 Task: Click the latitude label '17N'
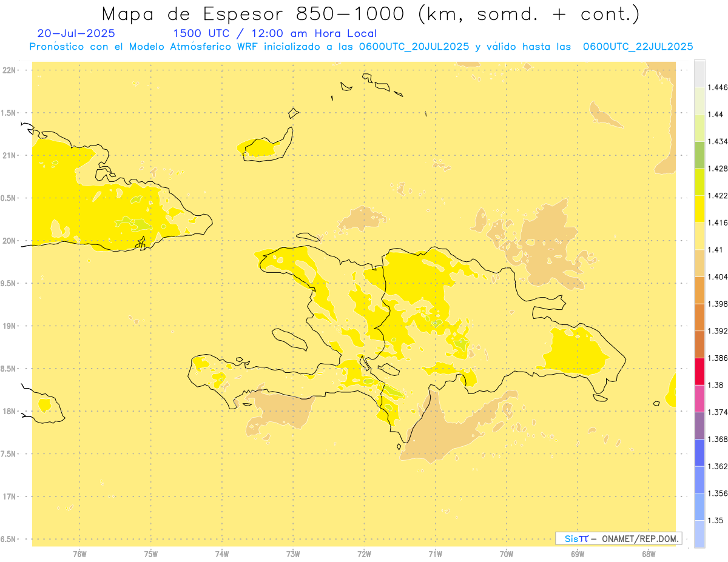click(9, 497)
